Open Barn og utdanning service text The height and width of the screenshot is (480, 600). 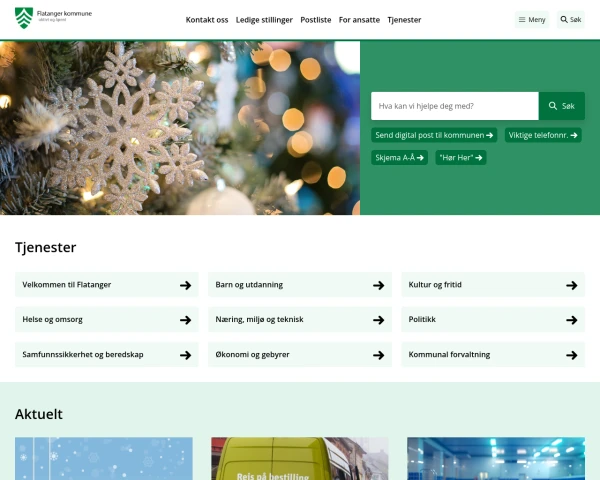pos(249,285)
